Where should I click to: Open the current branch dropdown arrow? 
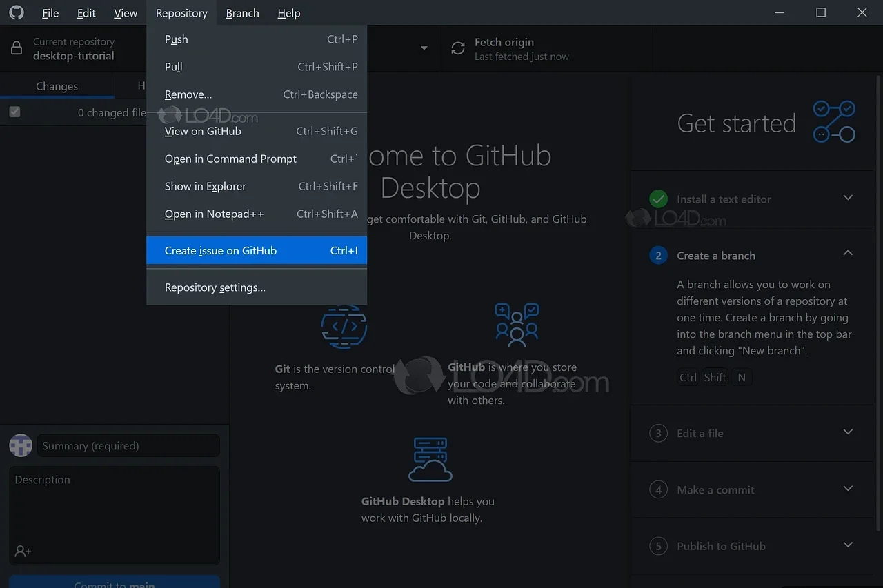pyautogui.click(x=424, y=48)
